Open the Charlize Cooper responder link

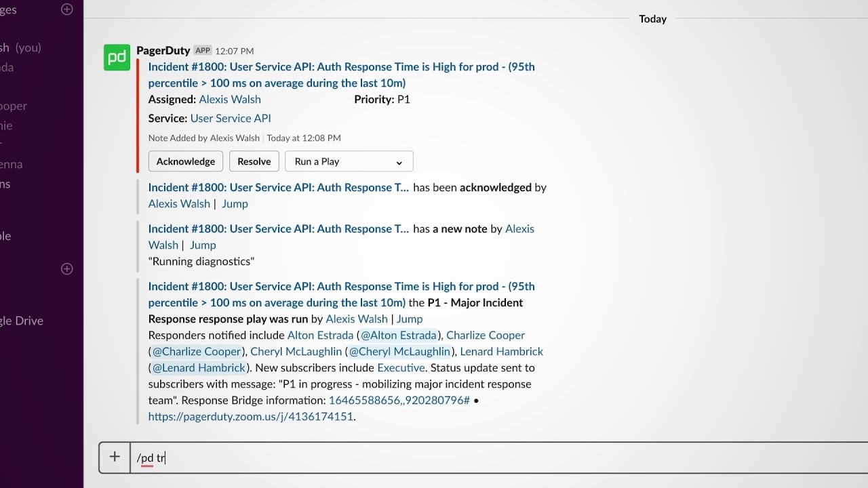486,335
